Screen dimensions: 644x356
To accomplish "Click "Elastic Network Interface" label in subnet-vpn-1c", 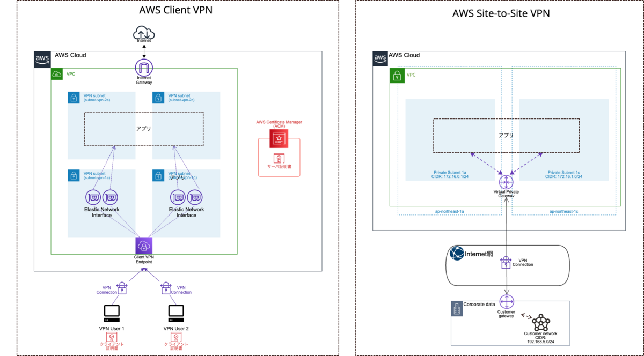I will click(186, 212).
